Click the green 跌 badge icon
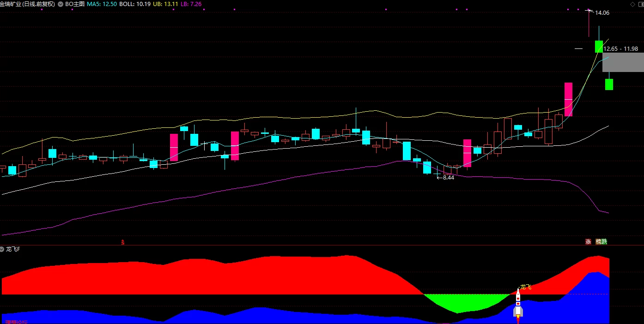This screenshot has height=324, width=644. tap(604, 241)
